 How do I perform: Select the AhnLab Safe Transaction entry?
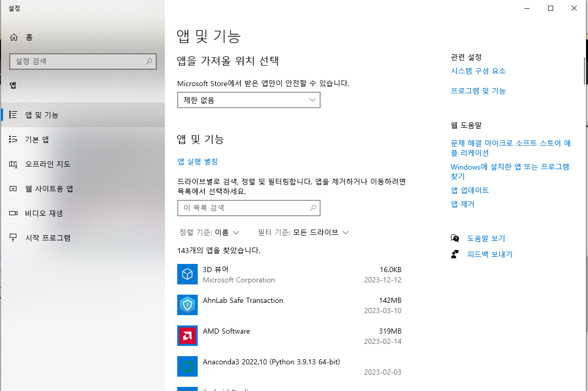[x=243, y=301]
